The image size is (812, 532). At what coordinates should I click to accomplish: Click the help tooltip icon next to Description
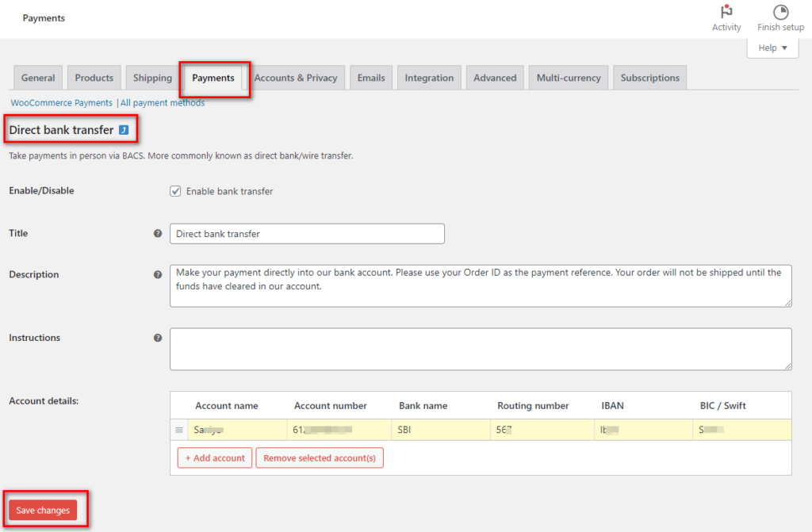tap(158, 274)
